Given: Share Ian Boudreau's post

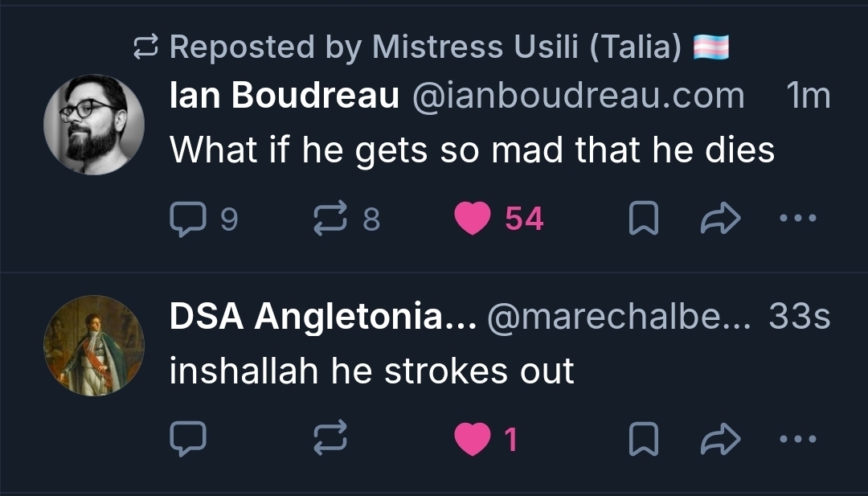Looking at the screenshot, I should coord(720,219).
